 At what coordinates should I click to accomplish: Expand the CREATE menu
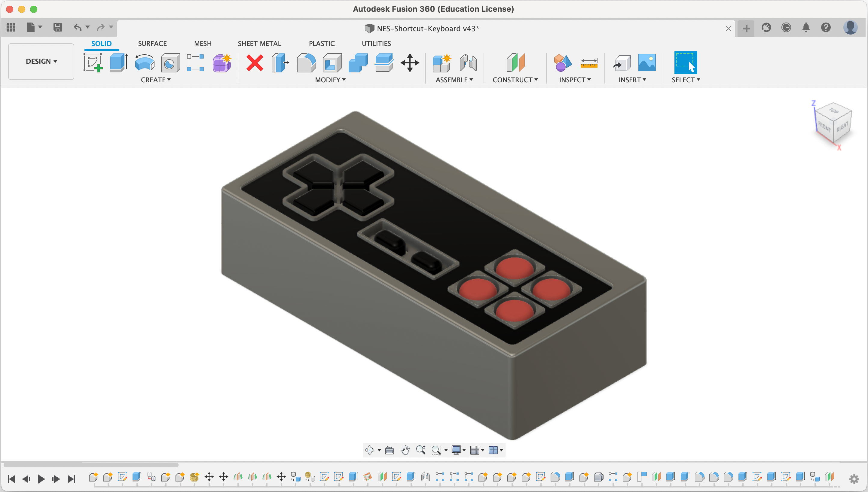coord(156,80)
